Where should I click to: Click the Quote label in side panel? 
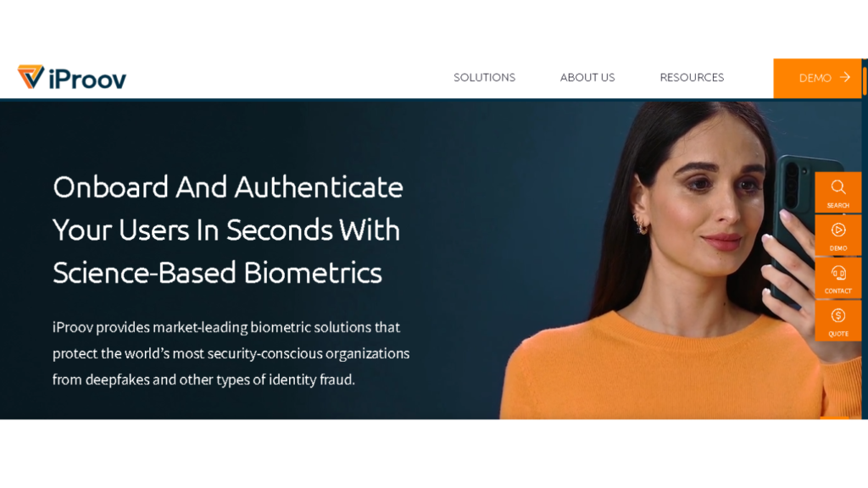pyautogui.click(x=838, y=334)
